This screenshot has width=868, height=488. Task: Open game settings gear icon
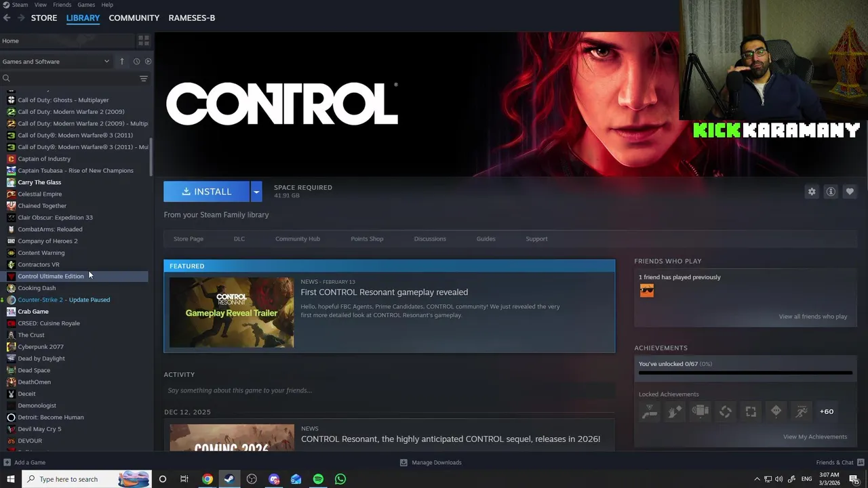812,192
